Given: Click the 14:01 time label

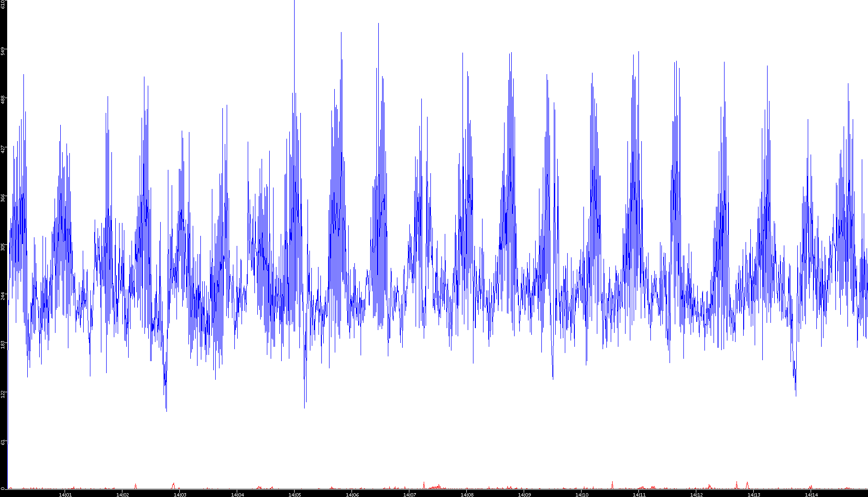Looking at the screenshot, I should pyautogui.click(x=65, y=495).
